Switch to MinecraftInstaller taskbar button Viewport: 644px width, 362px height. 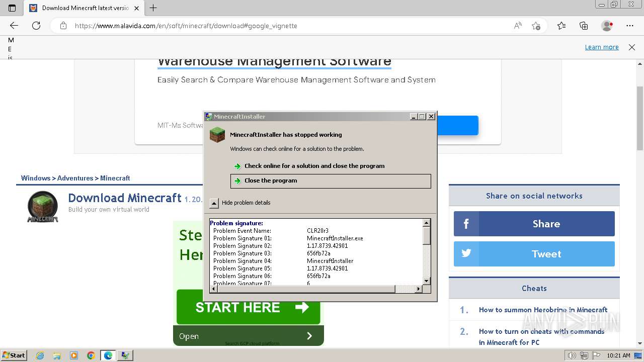pyautogui.click(x=125, y=355)
